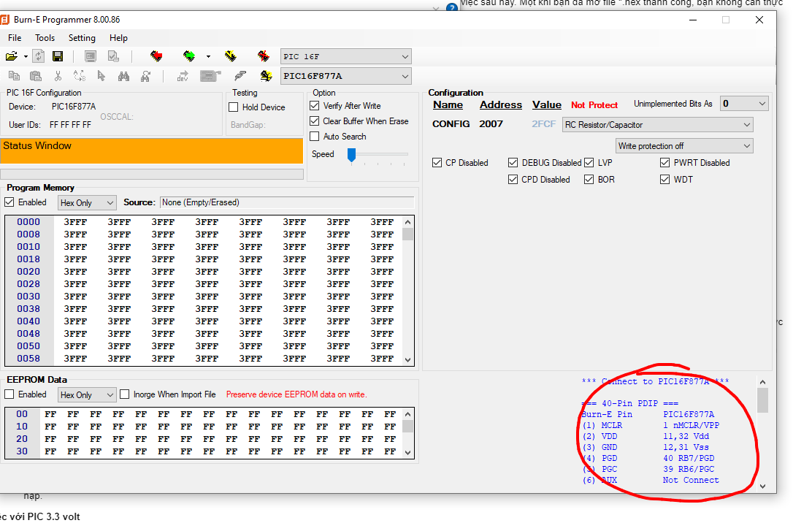The image size is (812, 523).
Task: Click the Program Memory Source text field
Action: pyautogui.click(x=286, y=202)
